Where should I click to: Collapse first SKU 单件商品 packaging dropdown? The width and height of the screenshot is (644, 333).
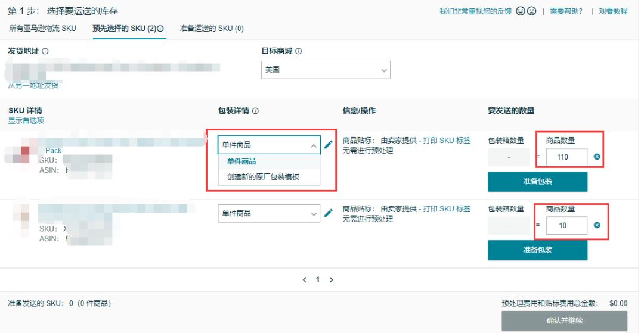(269, 145)
